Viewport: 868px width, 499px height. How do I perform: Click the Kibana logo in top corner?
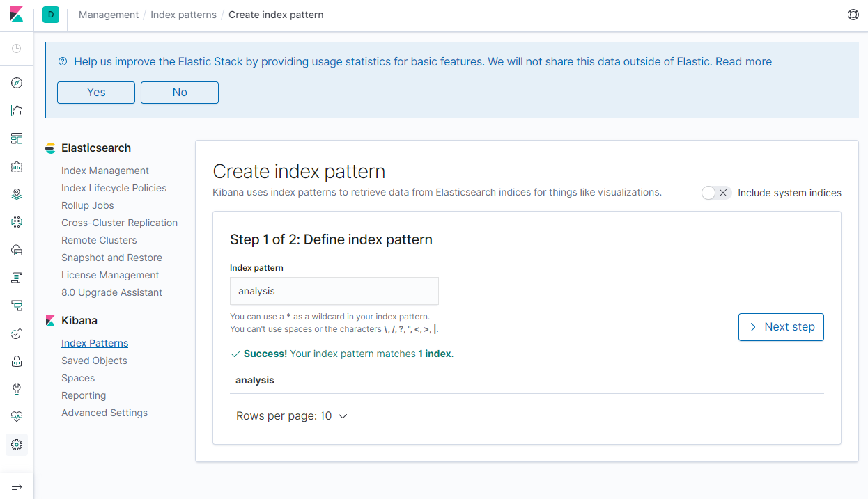coord(17,15)
